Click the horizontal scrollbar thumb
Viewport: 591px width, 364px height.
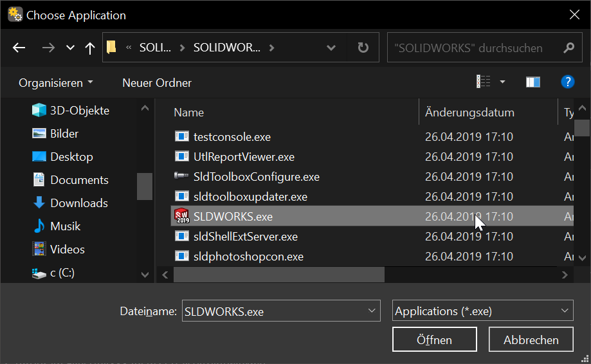coord(279,275)
